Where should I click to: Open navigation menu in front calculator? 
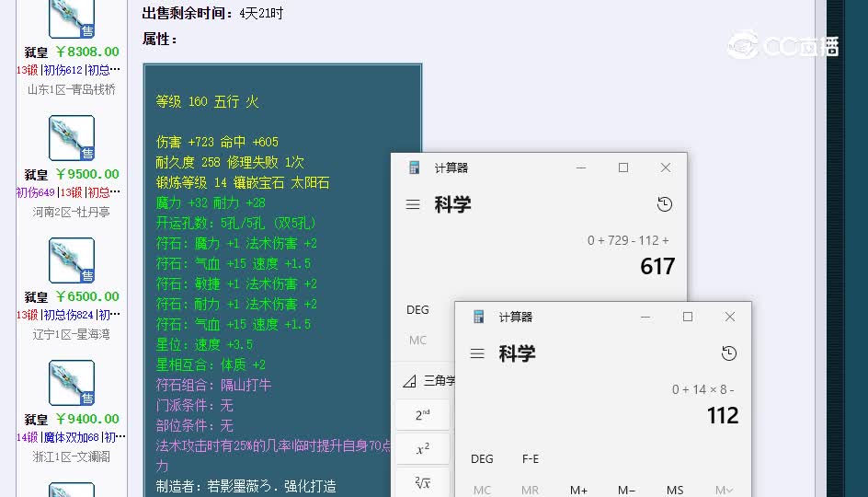coord(477,353)
